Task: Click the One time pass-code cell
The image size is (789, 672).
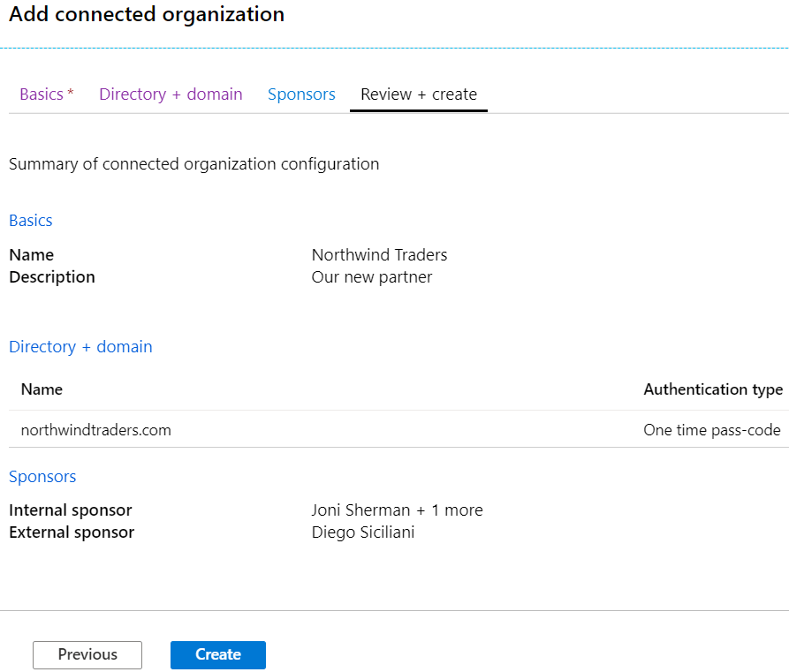Action: [711, 431]
